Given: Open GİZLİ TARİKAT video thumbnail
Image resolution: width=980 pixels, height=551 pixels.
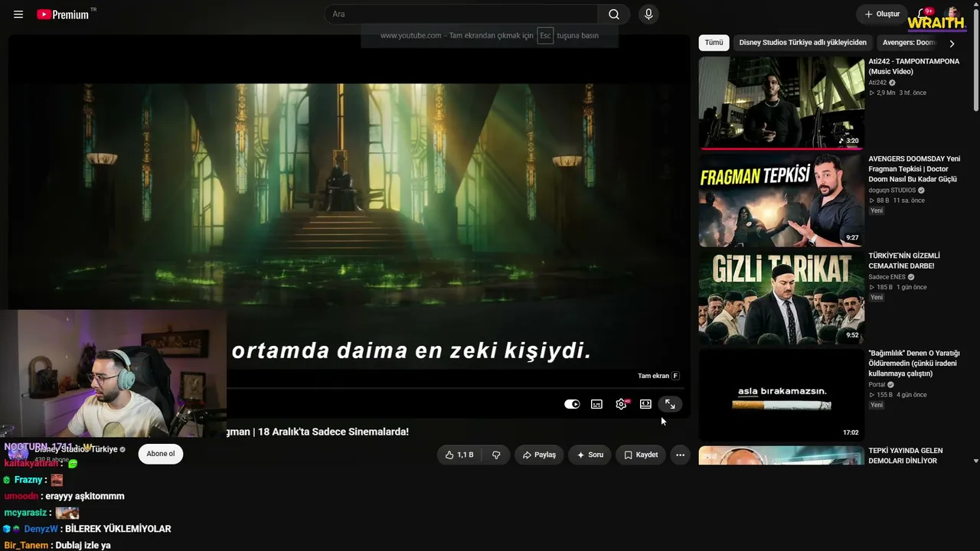Looking at the screenshot, I should point(781,298).
